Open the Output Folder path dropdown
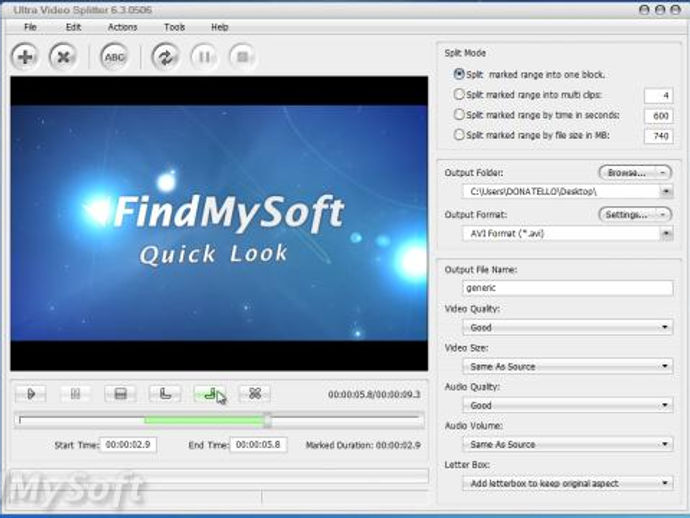The image size is (690, 518). (666, 191)
